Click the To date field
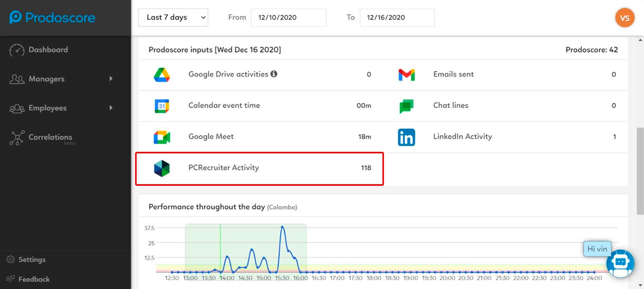 pyautogui.click(x=397, y=17)
